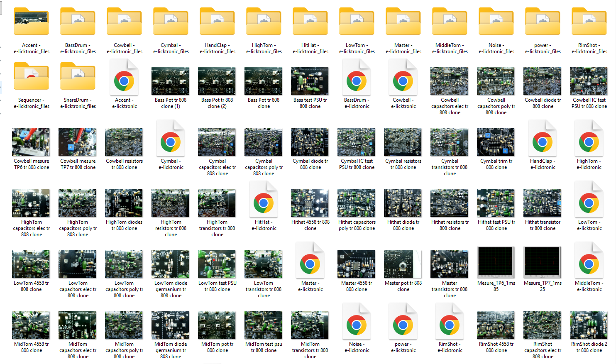
Task: Click the label "MidTom test psu tr 808 clone"
Action: [264, 347]
